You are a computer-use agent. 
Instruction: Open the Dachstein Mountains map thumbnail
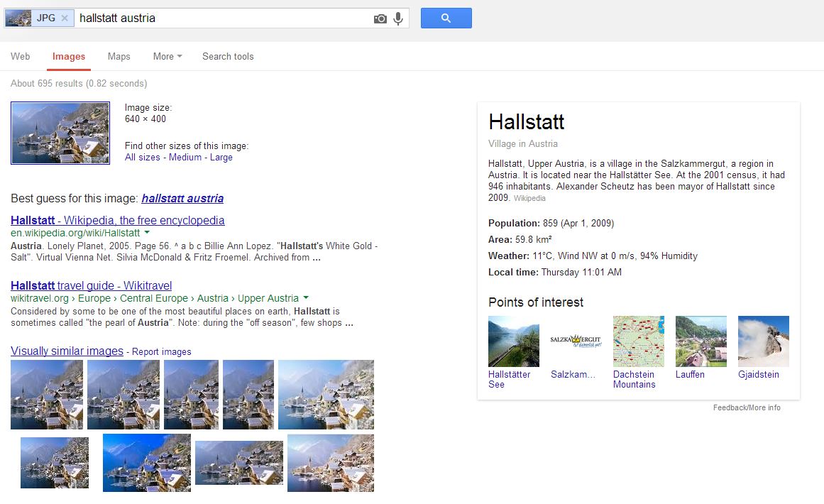(638, 341)
